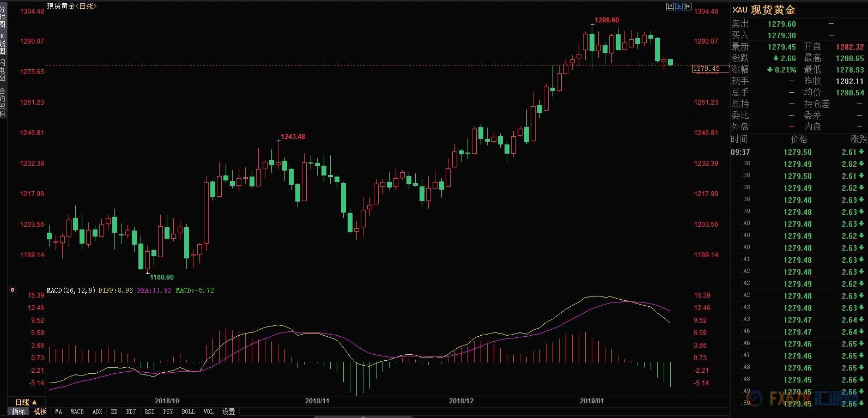This screenshot has height=418, width=868.
Task: Select the K线图 side tab
Action: (3, 44)
